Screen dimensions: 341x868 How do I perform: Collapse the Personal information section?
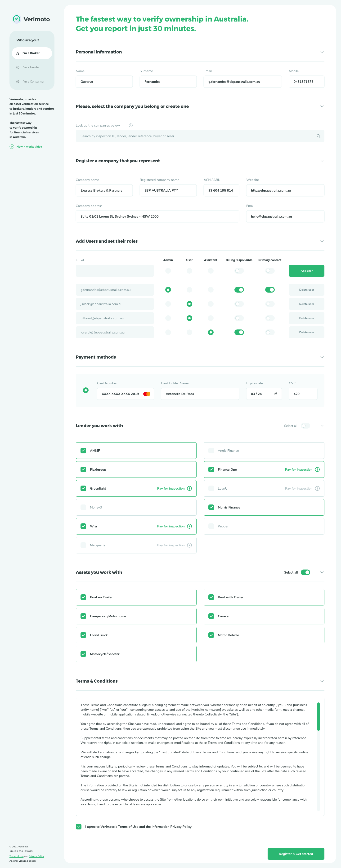click(322, 52)
